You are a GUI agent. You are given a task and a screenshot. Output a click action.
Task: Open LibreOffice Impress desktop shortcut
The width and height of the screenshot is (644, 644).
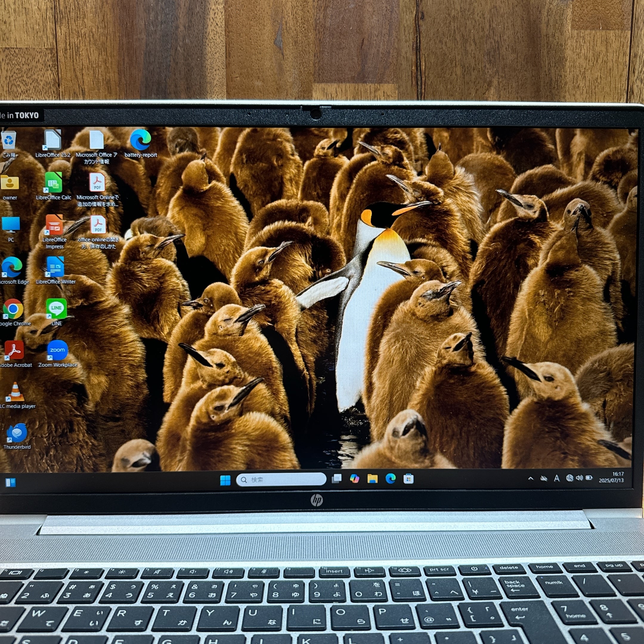click(x=54, y=225)
